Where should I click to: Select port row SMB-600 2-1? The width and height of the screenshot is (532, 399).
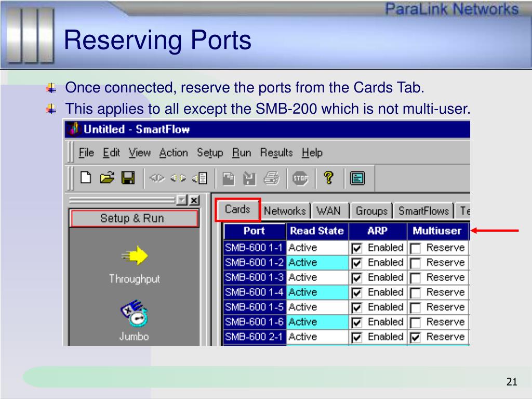point(255,337)
